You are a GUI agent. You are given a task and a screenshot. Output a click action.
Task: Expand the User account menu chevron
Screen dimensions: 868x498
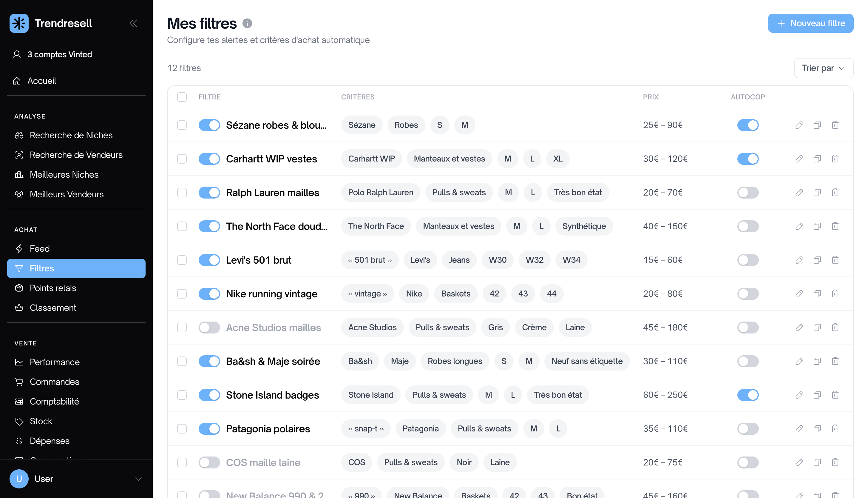pos(138,479)
